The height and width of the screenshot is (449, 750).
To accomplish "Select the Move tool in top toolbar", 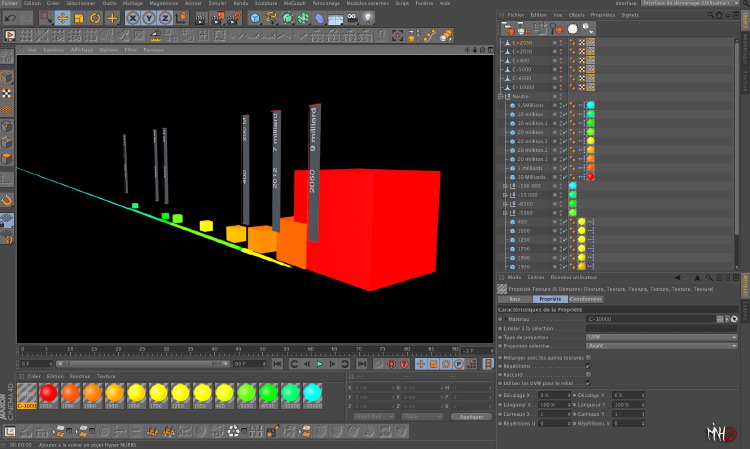I will [62, 18].
